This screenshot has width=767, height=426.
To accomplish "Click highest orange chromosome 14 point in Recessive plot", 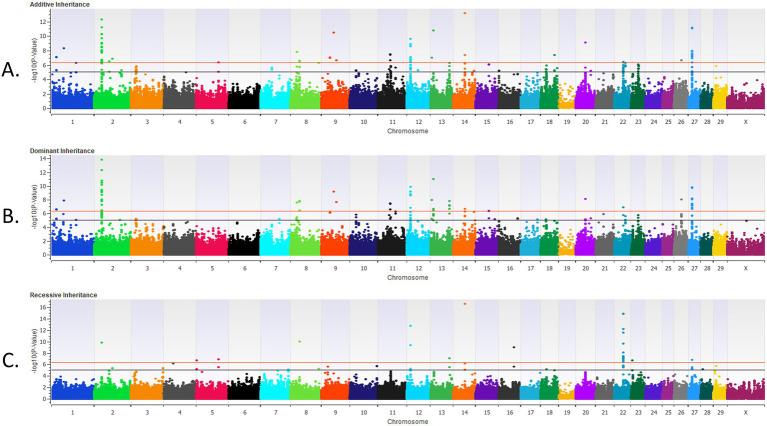I will tap(464, 304).
